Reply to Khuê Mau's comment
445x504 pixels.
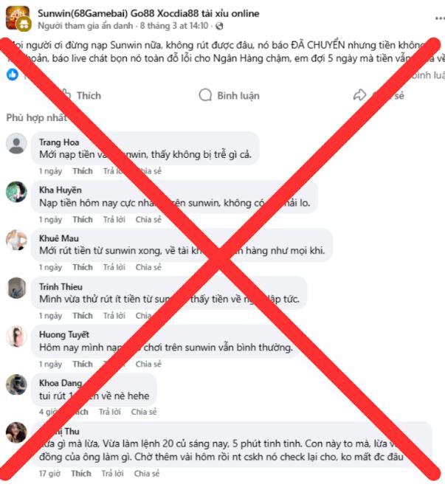click(114, 267)
